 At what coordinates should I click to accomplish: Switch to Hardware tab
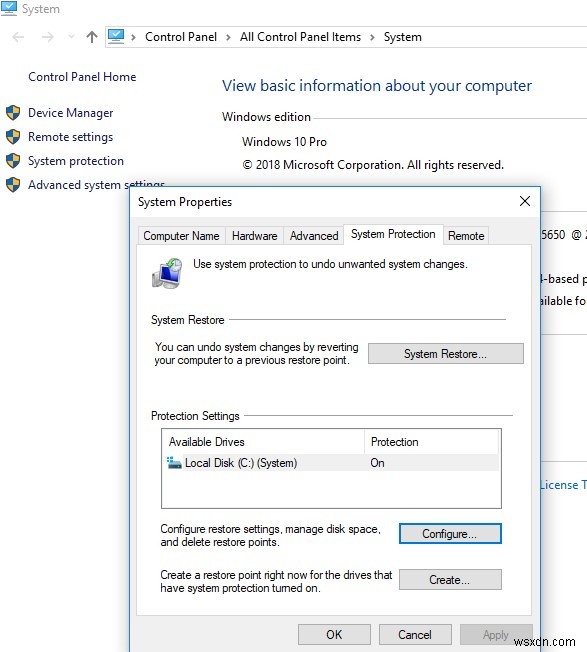(x=254, y=236)
